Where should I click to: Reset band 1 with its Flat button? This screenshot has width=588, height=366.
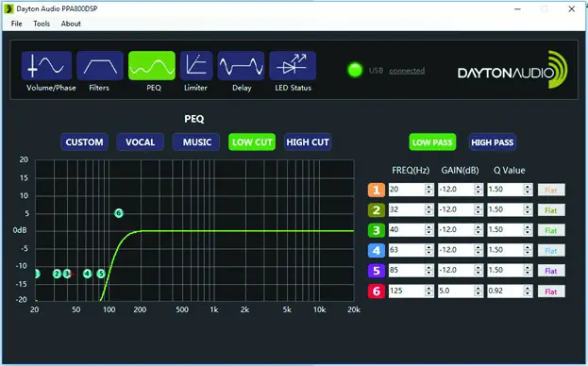pos(551,190)
